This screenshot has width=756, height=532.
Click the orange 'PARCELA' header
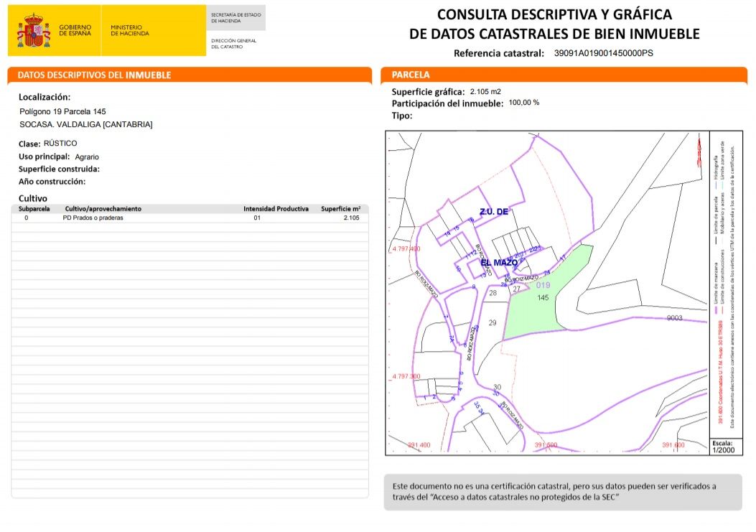coord(410,75)
